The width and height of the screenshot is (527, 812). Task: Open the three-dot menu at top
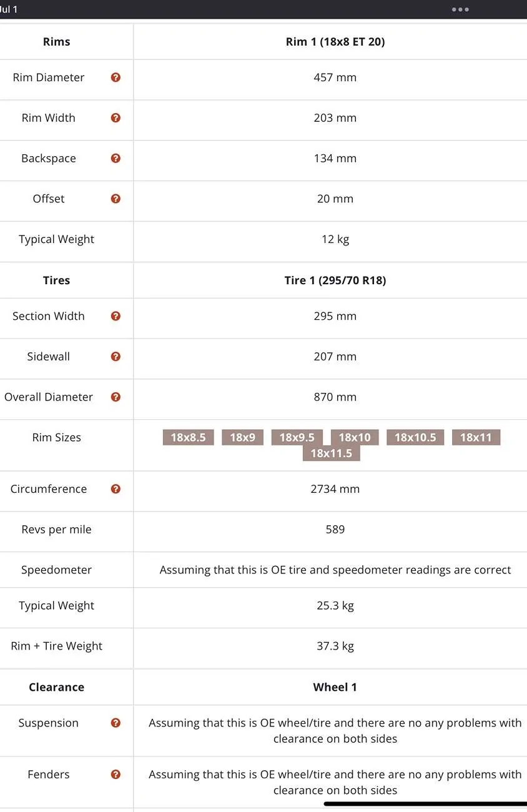coord(460,9)
